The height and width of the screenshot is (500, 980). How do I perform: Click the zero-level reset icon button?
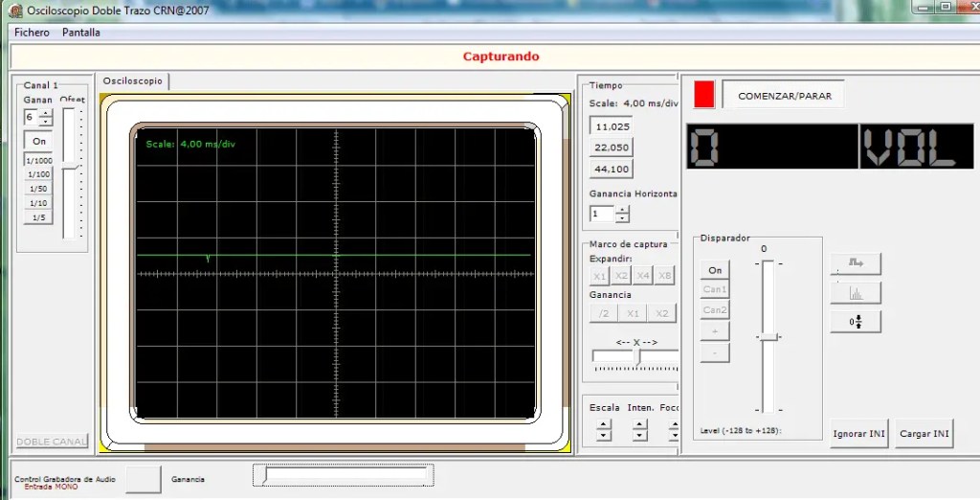click(x=856, y=322)
